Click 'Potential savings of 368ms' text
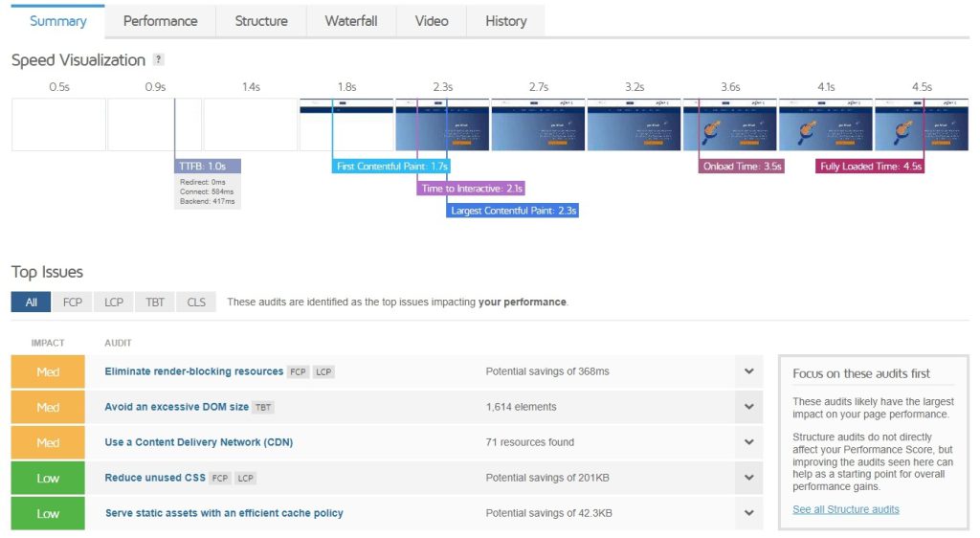Viewport: 980px width, 538px height. coord(547,371)
